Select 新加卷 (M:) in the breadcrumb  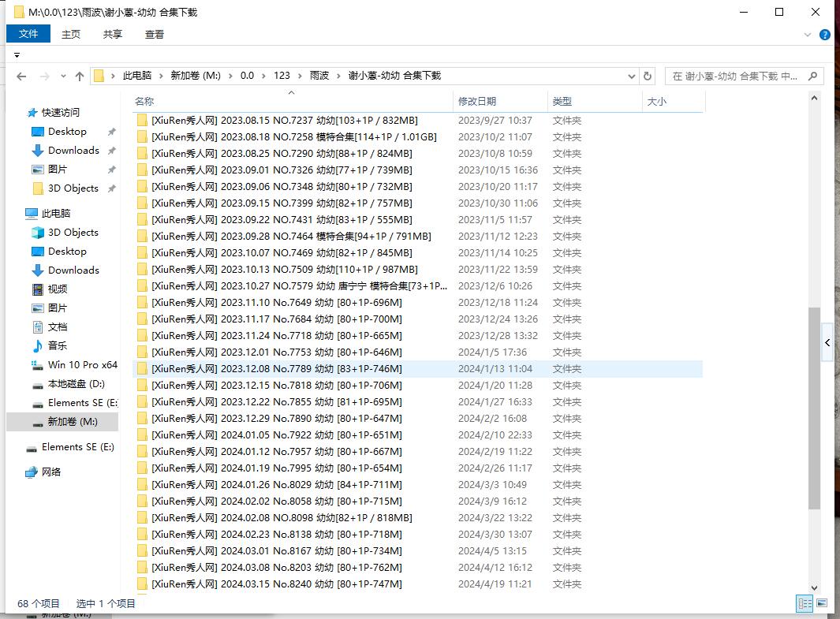pyautogui.click(x=196, y=76)
